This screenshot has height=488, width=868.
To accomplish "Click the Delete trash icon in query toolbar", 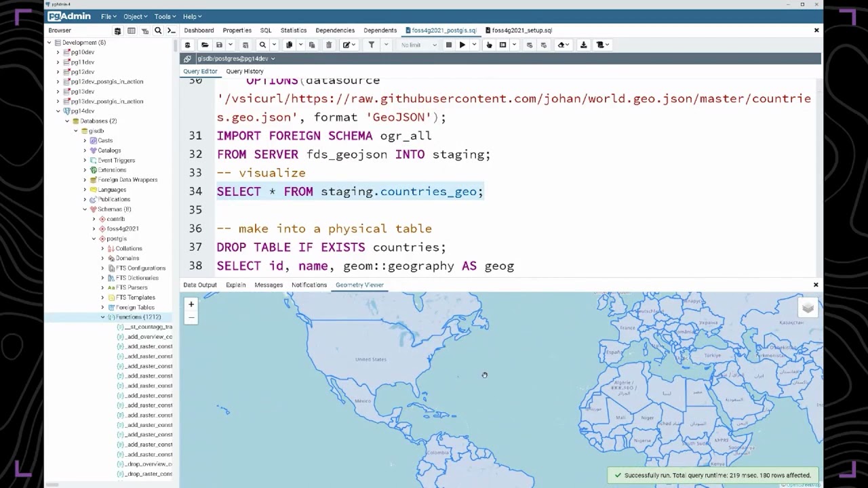I will pyautogui.click(x=329, y=45).
